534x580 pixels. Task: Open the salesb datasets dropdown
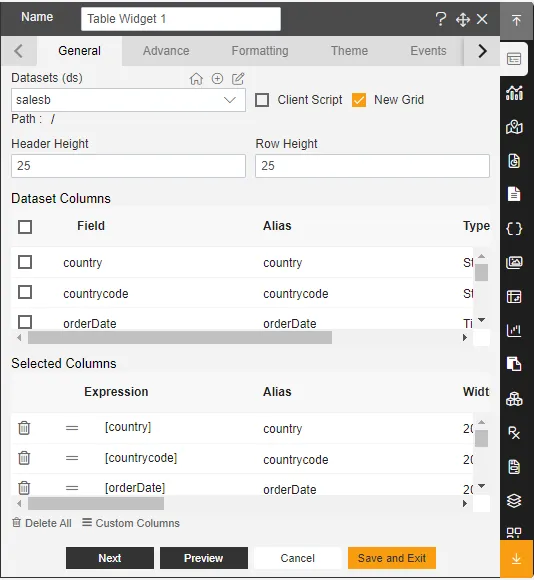[x=128, y=100]
